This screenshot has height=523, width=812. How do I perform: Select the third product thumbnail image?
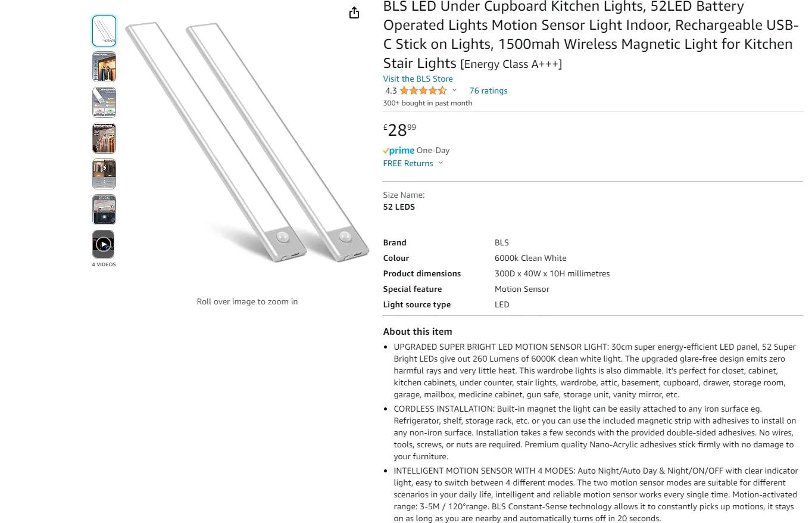(104, 102)
